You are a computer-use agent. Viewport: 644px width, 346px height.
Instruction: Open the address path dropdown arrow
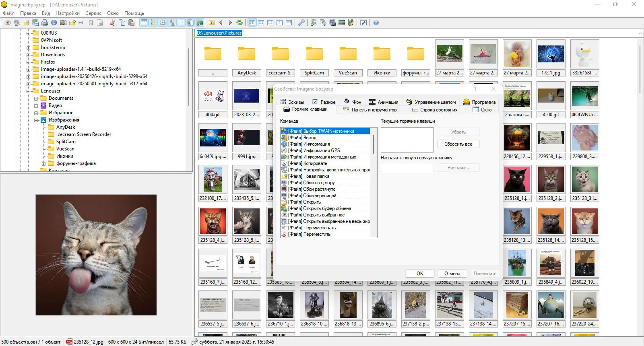click(640, 33)
